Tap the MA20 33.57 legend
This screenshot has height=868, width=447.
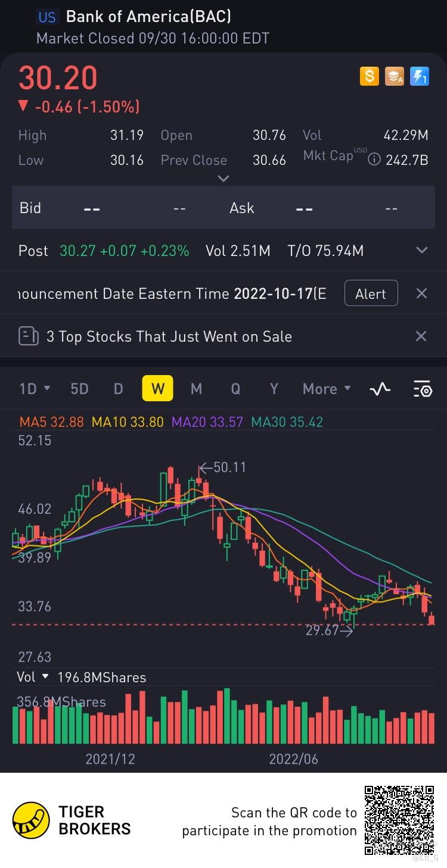[x=207, y=422]
